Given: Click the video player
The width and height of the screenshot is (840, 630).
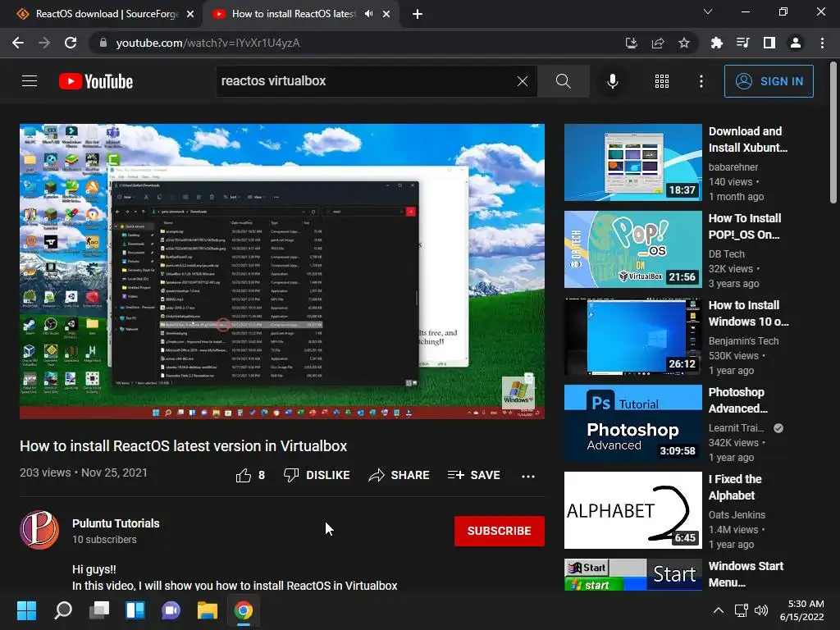Looking at the screenshot, I should tap(282, 271).
